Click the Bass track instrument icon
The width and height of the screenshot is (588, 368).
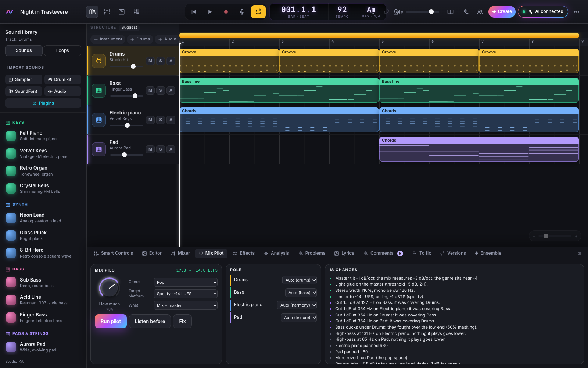(99, 91)
